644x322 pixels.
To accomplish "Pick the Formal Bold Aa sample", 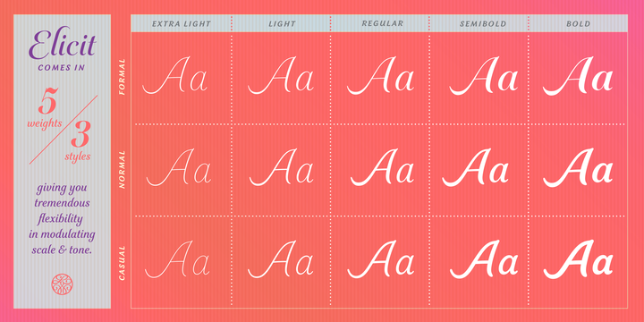I will pyautogui.click(x=579, y=76).
